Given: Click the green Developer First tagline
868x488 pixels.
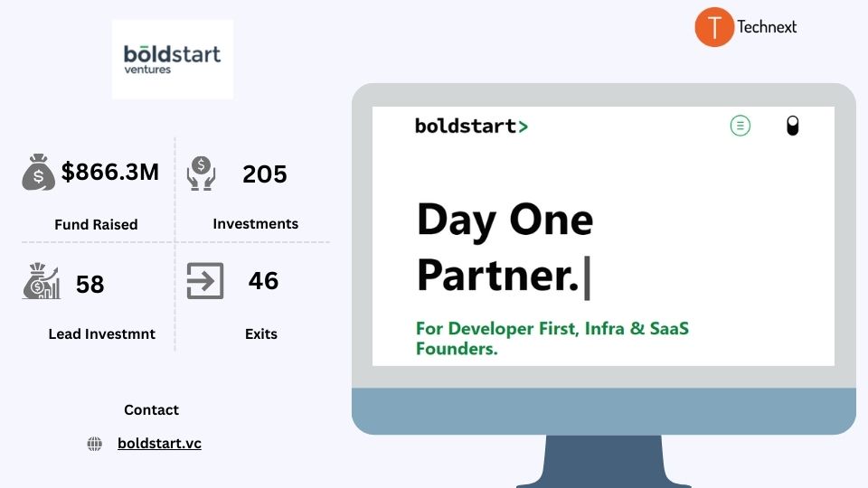Looking at the screenshot, I should click(x=552, y=338).
